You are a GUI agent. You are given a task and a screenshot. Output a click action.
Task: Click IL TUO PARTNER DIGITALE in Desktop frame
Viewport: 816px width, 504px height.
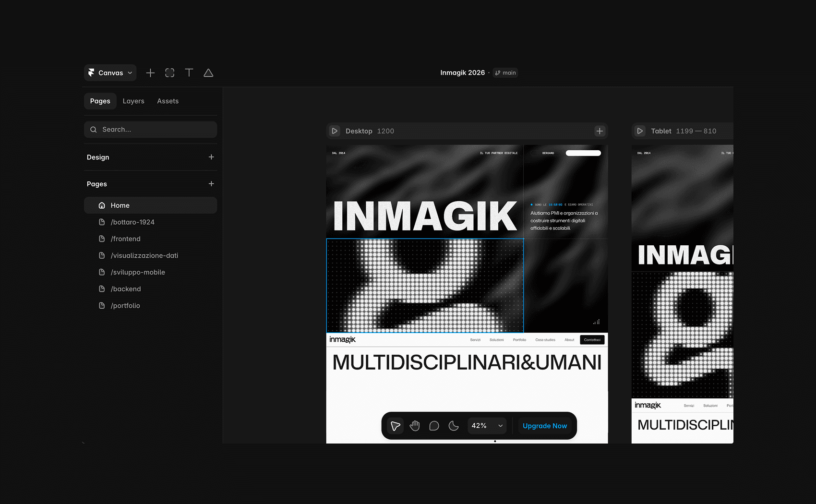(499, 153)
